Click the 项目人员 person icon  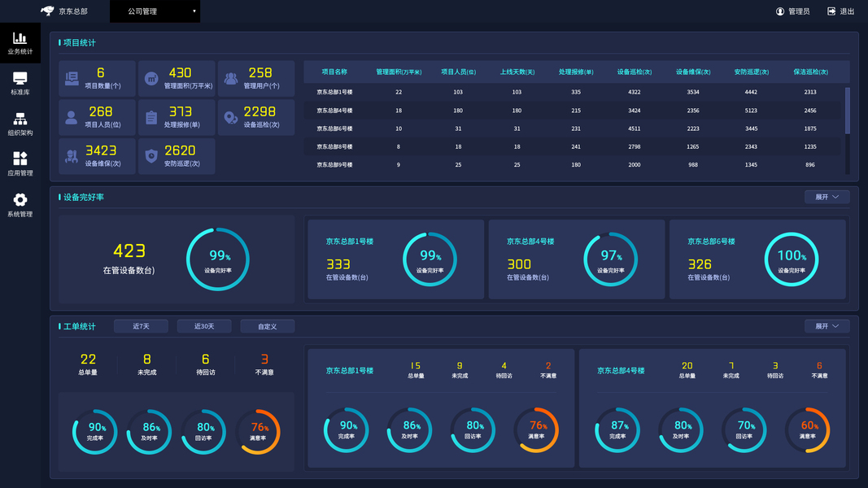coord(72,117)
